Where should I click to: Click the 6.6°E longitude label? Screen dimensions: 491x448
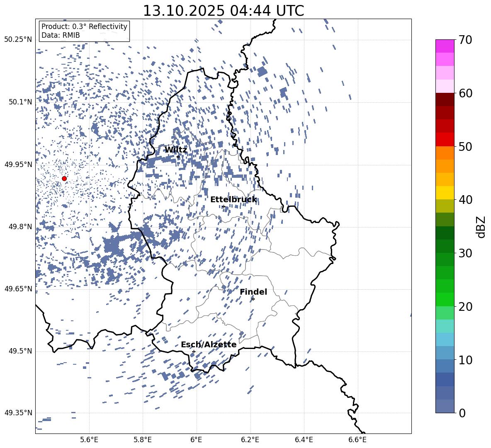pyautogui.click(x=357, y=440)
